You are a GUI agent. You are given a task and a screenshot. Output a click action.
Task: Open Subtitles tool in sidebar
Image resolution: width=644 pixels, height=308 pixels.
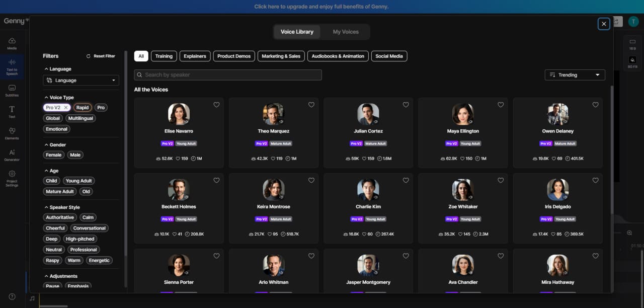[x=12, y=91]
